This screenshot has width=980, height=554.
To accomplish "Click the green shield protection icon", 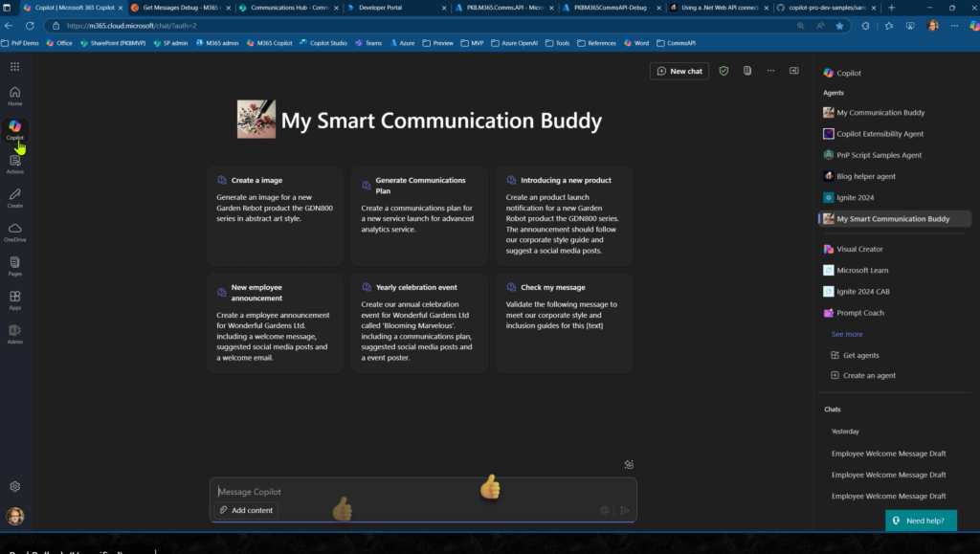I will pos(724,71).
